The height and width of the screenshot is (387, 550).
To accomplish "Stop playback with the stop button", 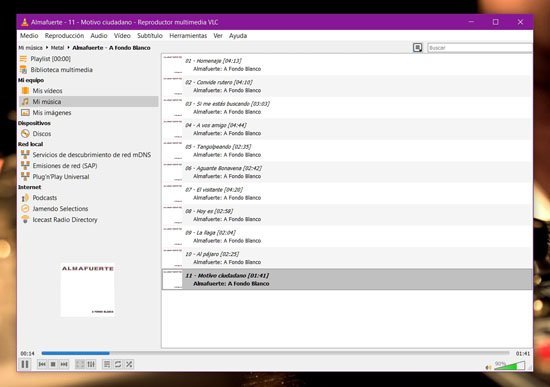I will (53, 364).
